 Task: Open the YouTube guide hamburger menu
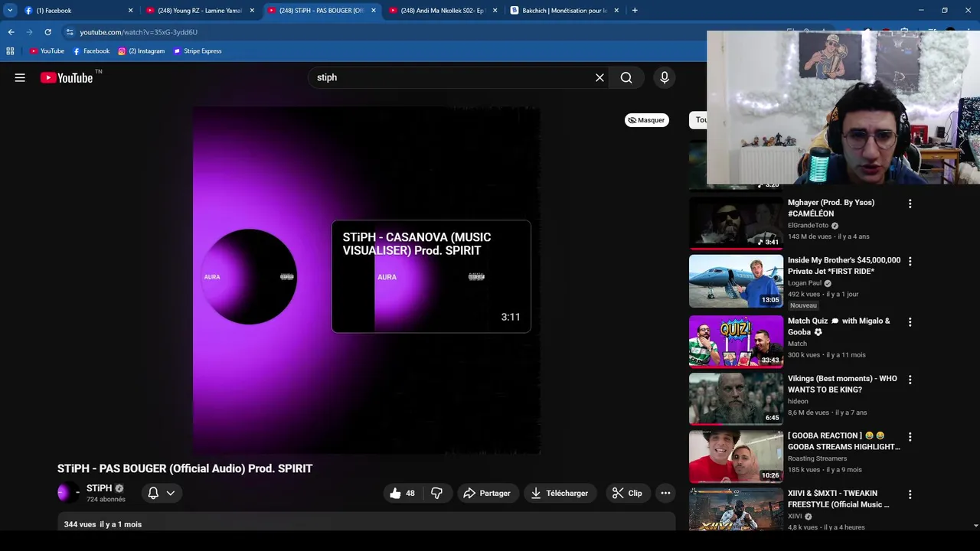(x=20, y=77)
